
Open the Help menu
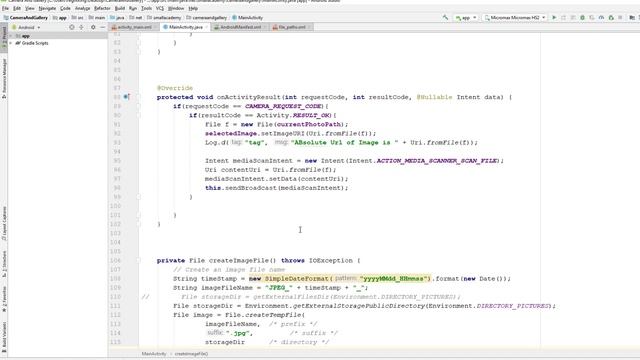193,8
